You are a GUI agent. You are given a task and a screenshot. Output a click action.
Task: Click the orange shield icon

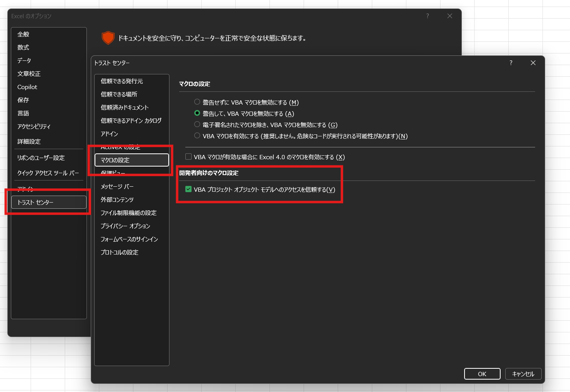pos(108,38)
